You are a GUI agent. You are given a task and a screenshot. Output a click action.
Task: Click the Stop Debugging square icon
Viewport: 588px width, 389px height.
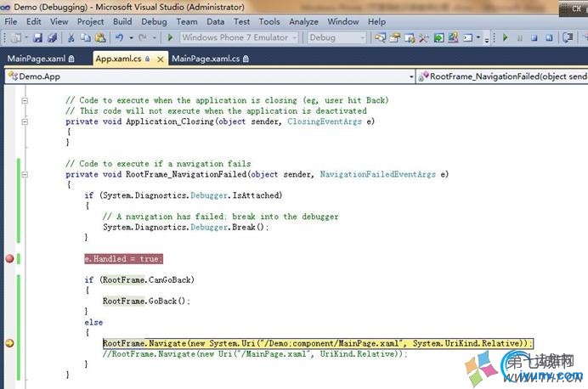click(x=534, y=38)
